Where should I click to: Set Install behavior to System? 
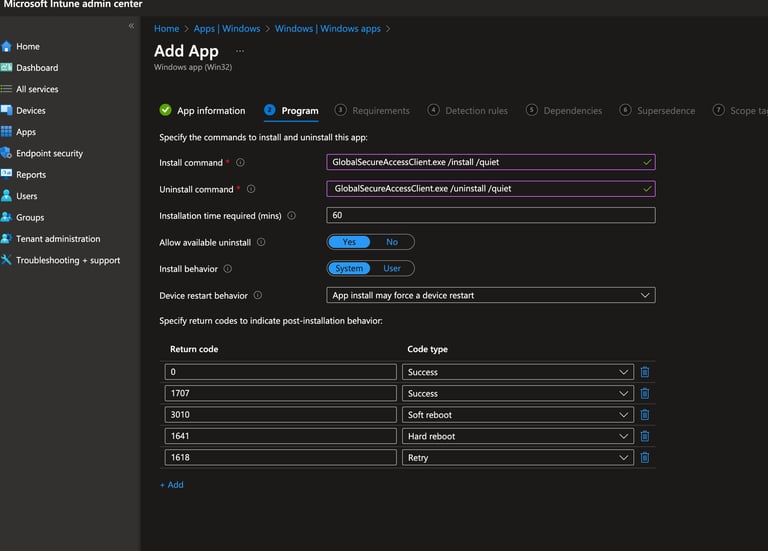[349, 268]
